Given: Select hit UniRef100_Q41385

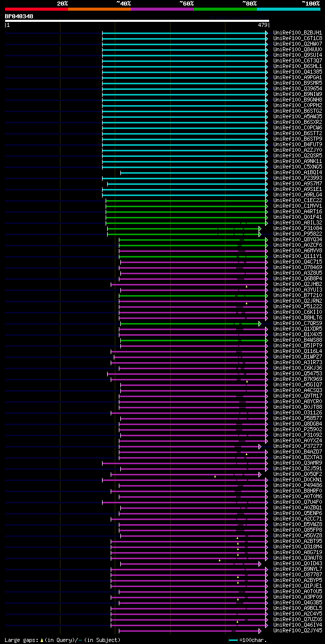Looking at the screenshot, I should [x=298, y=72].
